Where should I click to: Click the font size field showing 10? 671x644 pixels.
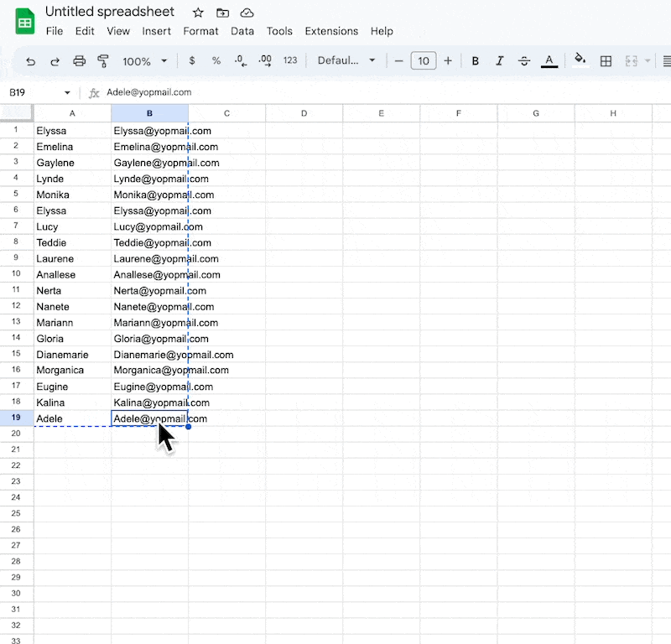click(424, 60)
